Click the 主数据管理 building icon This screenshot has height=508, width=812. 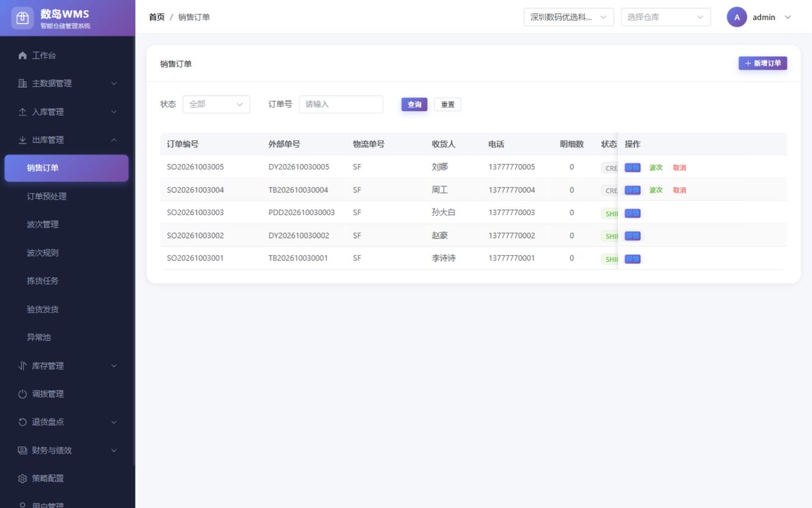point(23,84)
